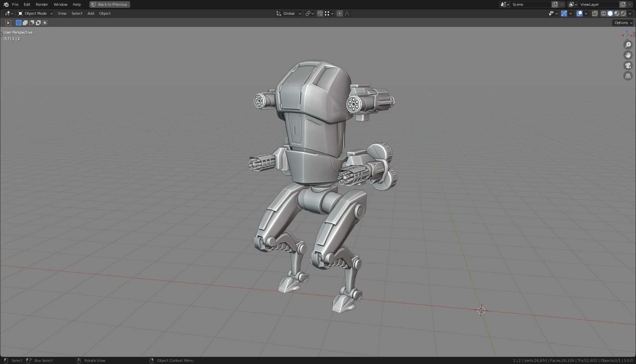The height and width of the screenshot is (364, 636).
Task: Delete scene with the X icon
Action: coord(562,4)
